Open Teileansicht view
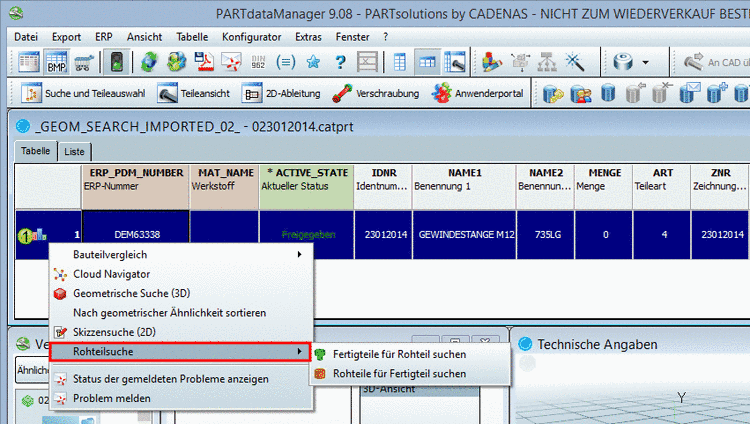The height and width of the screenshot is (424, 750). point(194,93)
